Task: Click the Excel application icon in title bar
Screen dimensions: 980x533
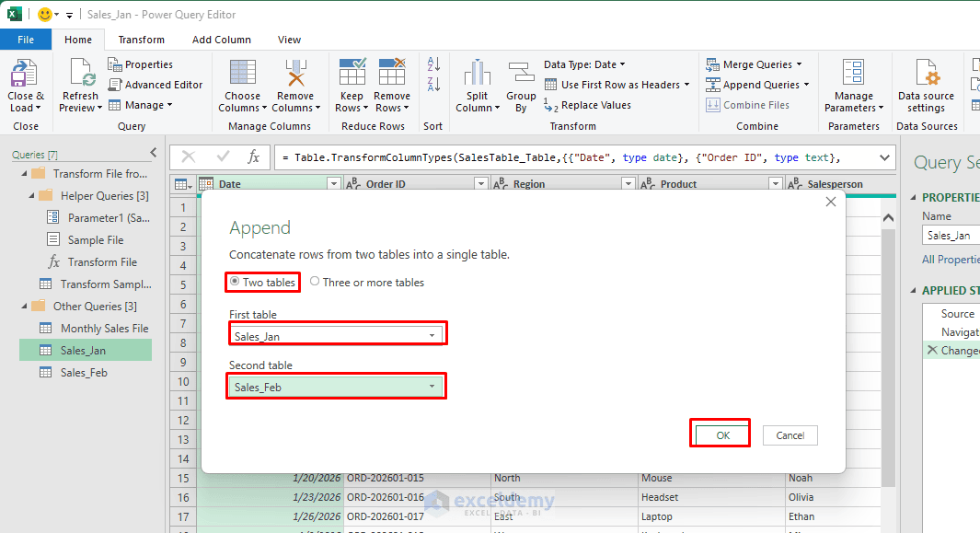Action: click(15, 14)
